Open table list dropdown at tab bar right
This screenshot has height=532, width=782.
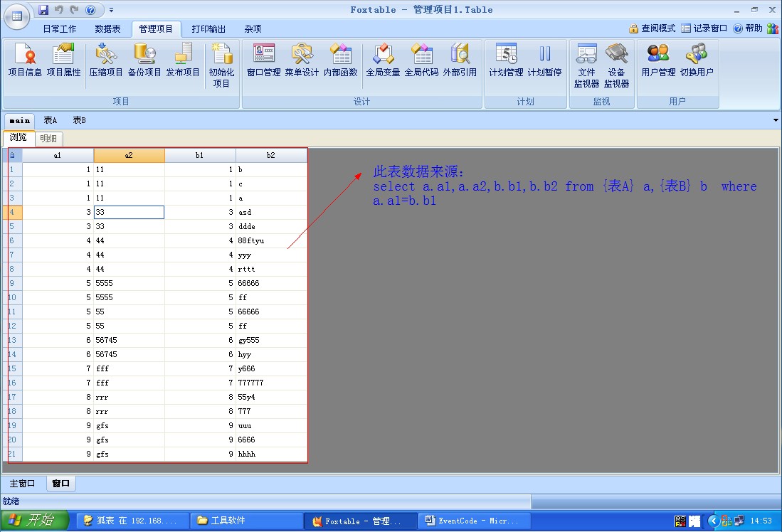[776, 120]
